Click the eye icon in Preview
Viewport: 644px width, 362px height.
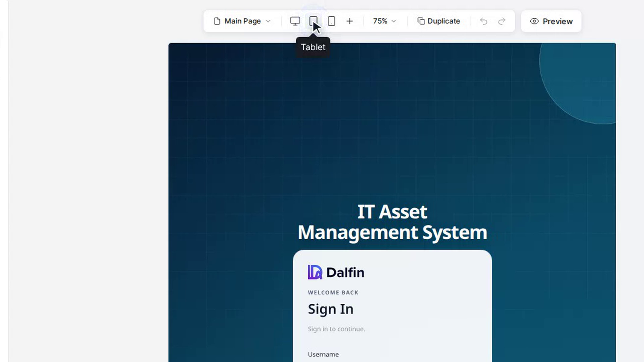[x=534, y=21]
